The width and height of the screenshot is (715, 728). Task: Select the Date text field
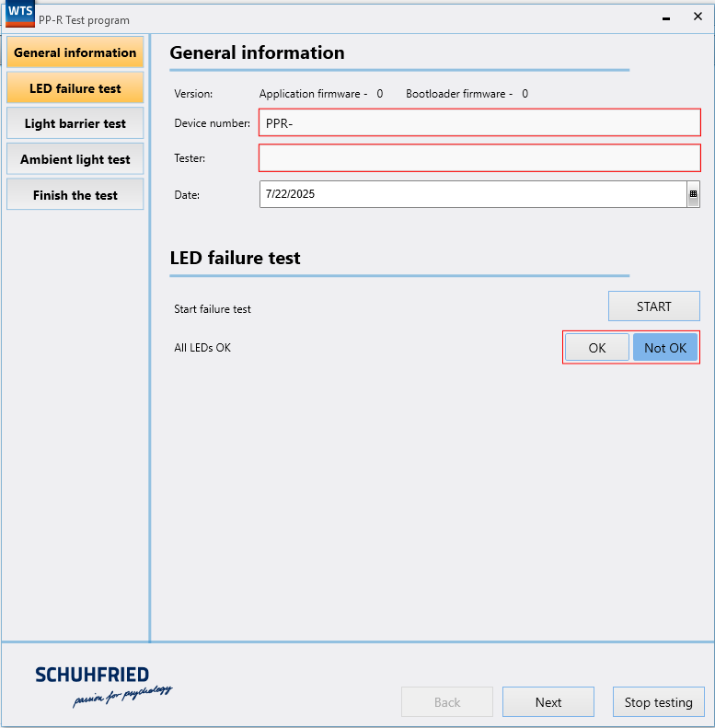[472, 194]
